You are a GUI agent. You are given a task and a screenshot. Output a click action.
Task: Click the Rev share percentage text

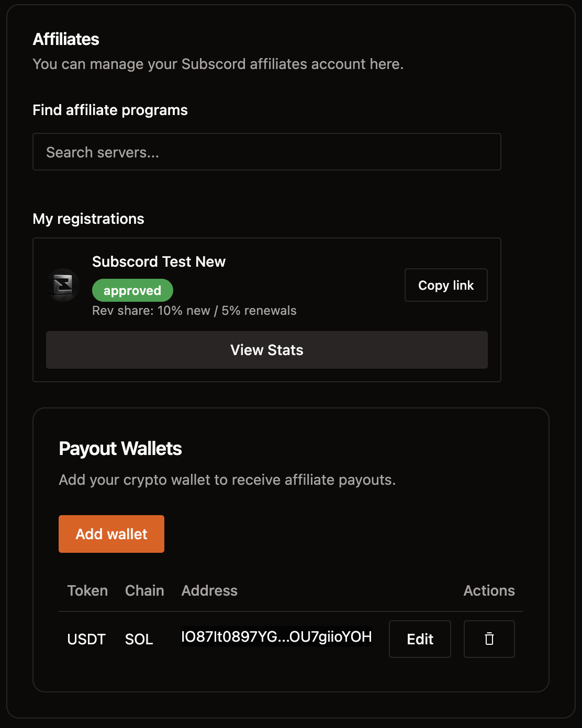point(194,310)
